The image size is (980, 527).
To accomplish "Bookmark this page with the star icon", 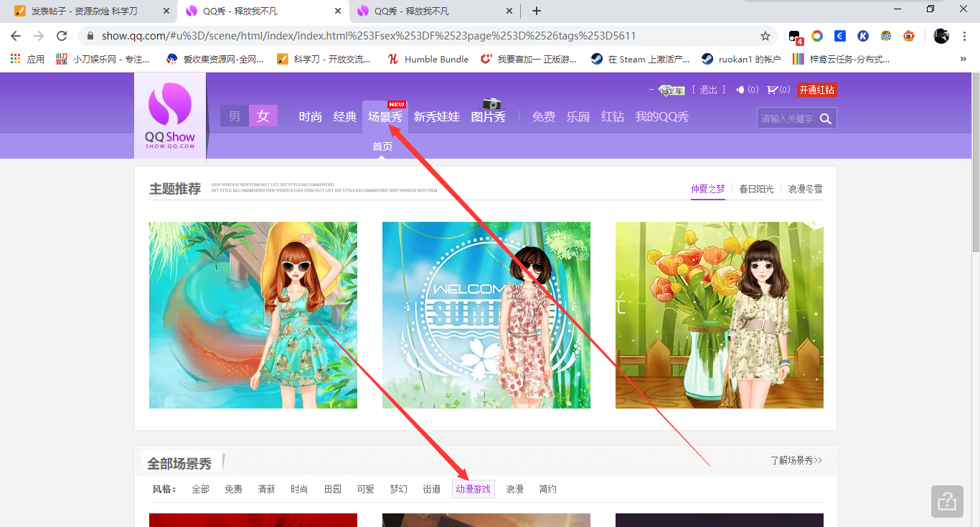I will 765,36.
